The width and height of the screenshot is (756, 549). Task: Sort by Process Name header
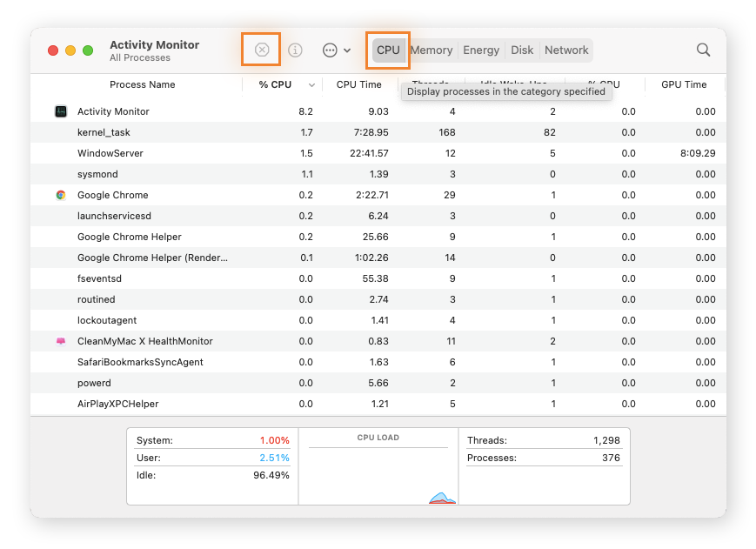(x=142, y=84)
